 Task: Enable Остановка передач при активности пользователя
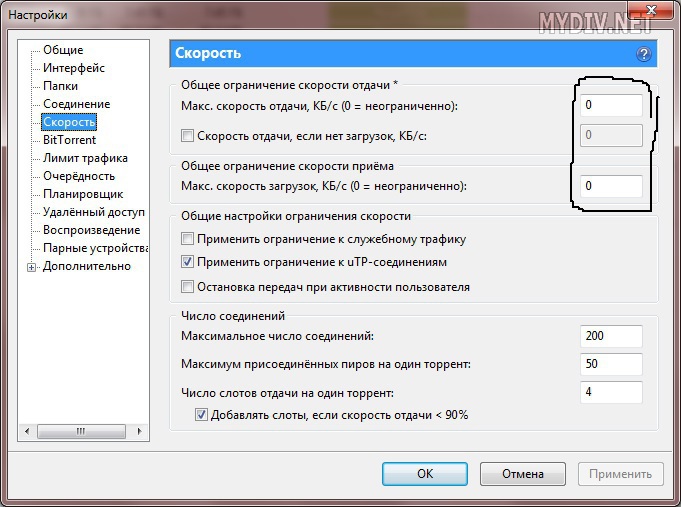(x=187, y=287)
